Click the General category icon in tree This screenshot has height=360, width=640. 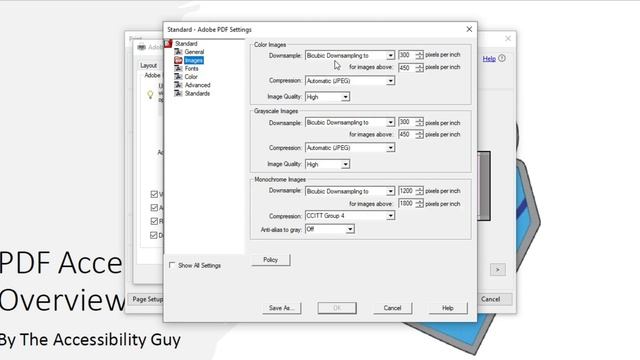pos(178,52)
